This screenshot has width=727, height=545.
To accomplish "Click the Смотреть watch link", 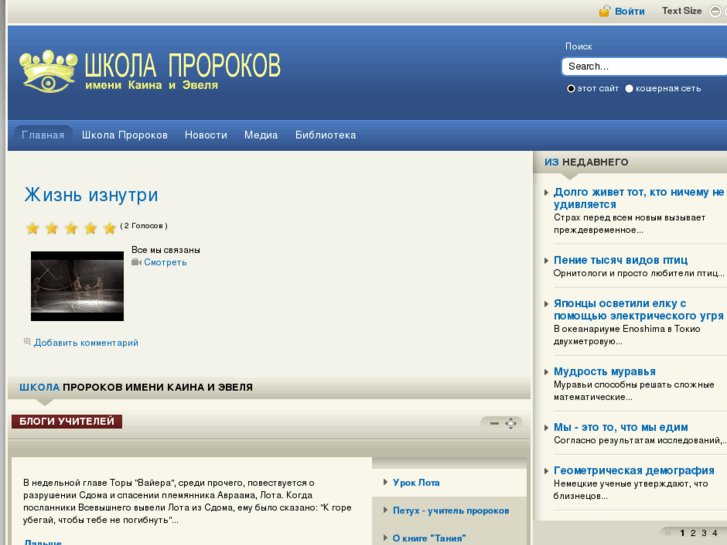I will tap(166, 263).
